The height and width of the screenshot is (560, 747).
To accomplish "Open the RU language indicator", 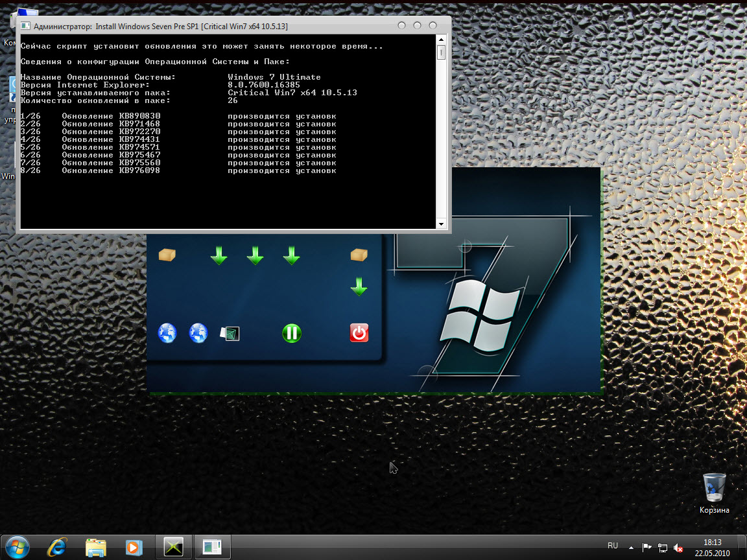I will [x=613, y=546].
